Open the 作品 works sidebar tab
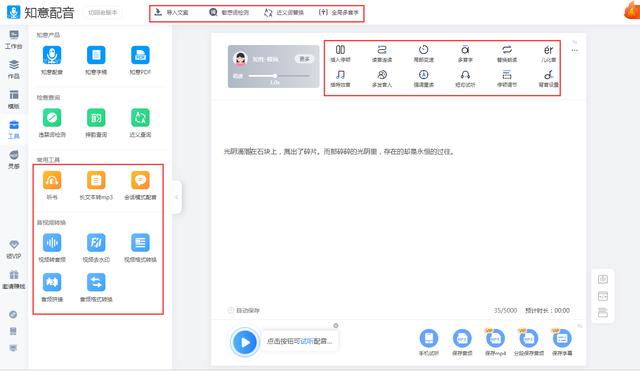The image size is (640, 371). pyautogui.click(x=14, y=69)
